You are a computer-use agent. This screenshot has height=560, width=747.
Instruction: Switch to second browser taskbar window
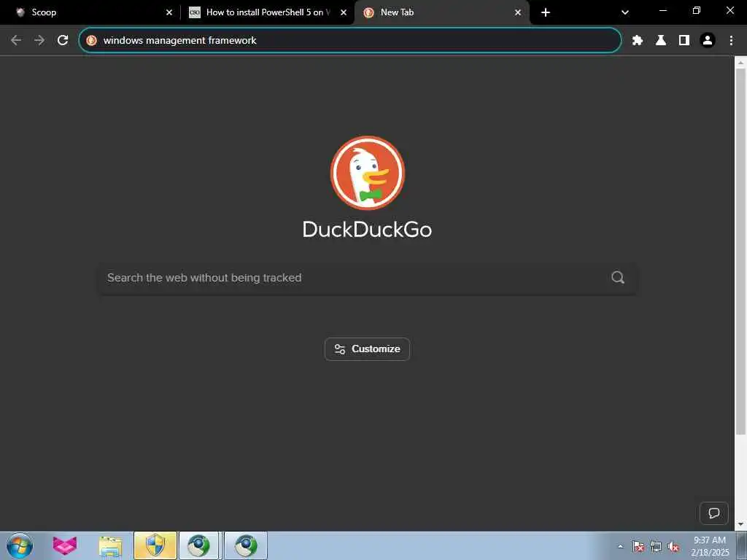[x=245, y=545]
